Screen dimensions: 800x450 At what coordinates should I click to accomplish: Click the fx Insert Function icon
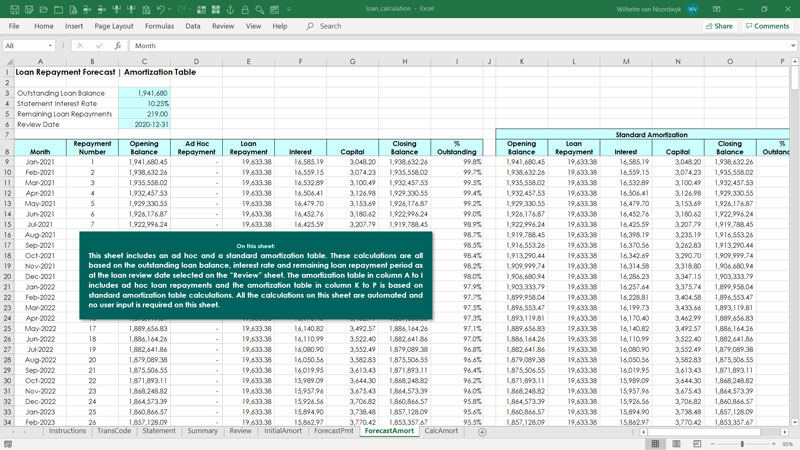118,45
